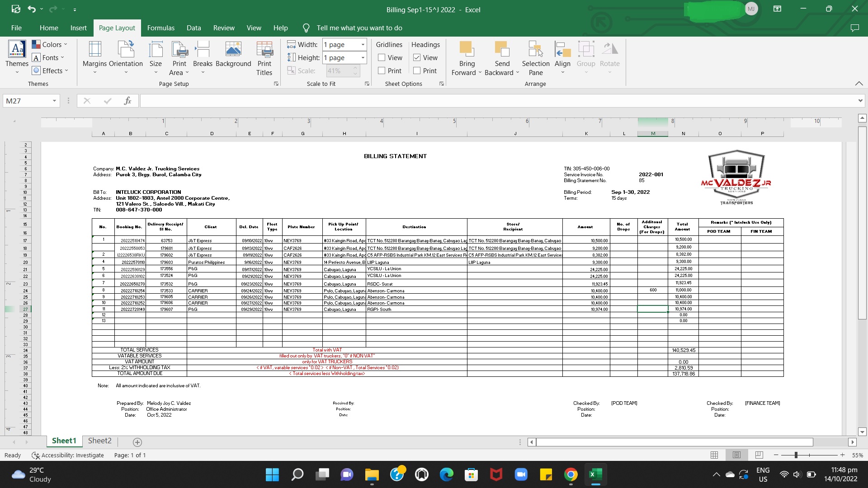Open the Themes gallery
The height and width of the screenshot is (488, 868).
17,58
